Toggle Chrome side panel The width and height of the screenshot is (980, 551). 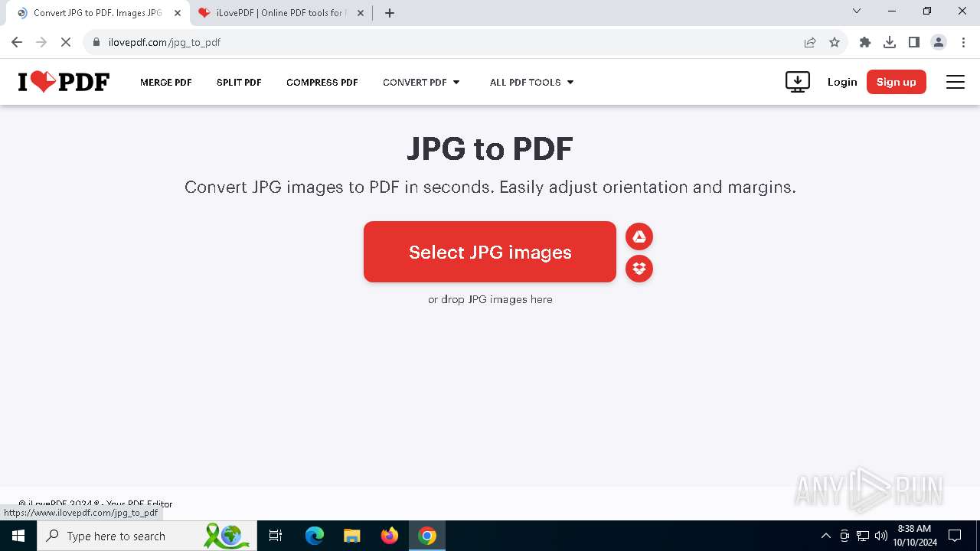coord(914,42)
